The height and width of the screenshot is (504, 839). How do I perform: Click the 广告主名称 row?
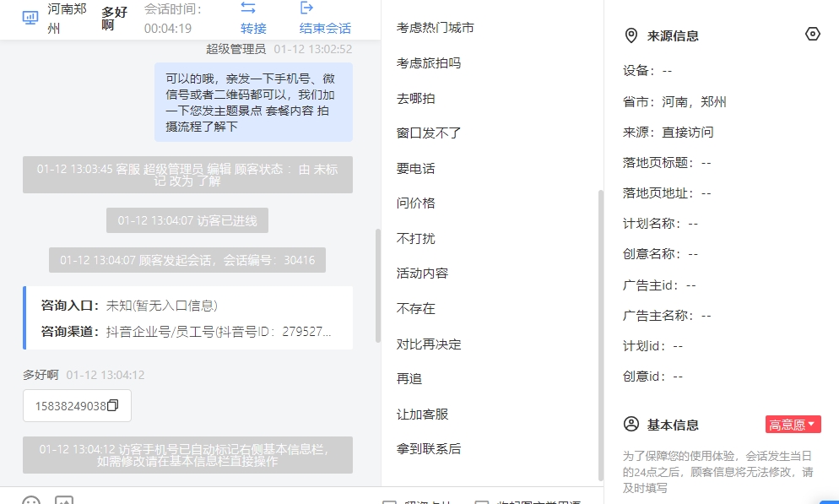click(x=668, y=316)
